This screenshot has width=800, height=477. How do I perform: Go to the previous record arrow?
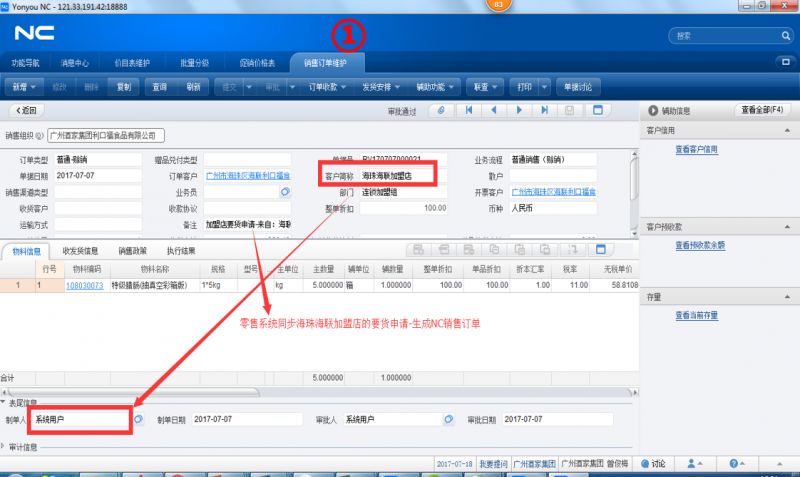click(493, 110)
